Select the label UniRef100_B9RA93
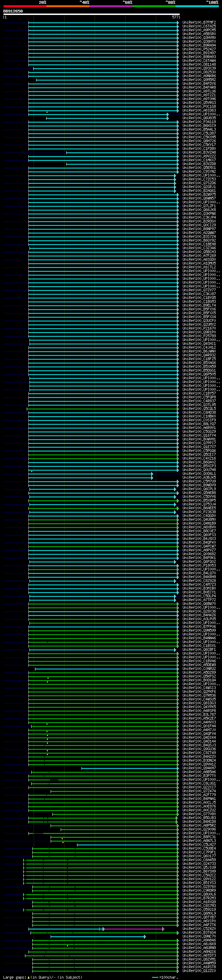The width and height of the screenshot is (222, 980). tap(199, 57)
